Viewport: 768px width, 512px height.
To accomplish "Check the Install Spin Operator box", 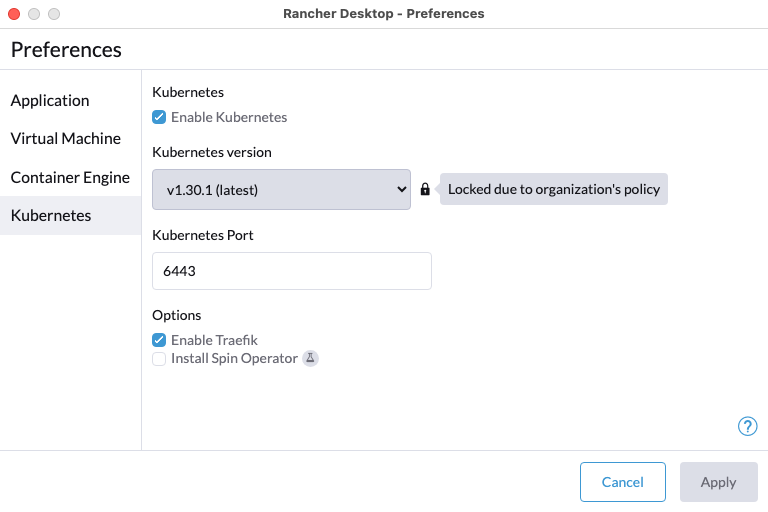I will pos(159,359).
